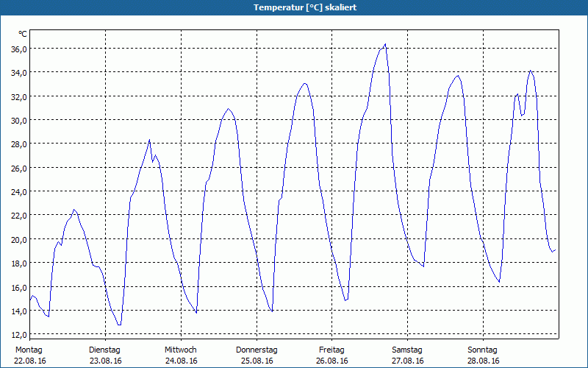This screenshot has width=588, height=368.
Task: Click the 27.08.16 date label
Action: (408, 361)
